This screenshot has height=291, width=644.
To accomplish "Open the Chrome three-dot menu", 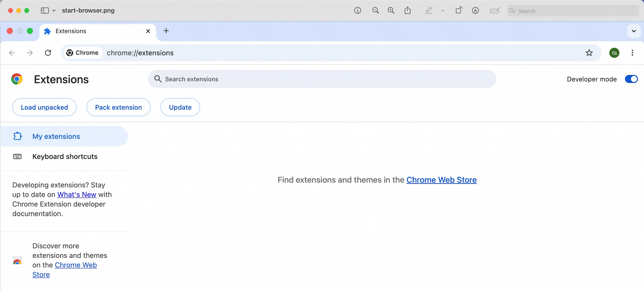I will tap(632, 53).
